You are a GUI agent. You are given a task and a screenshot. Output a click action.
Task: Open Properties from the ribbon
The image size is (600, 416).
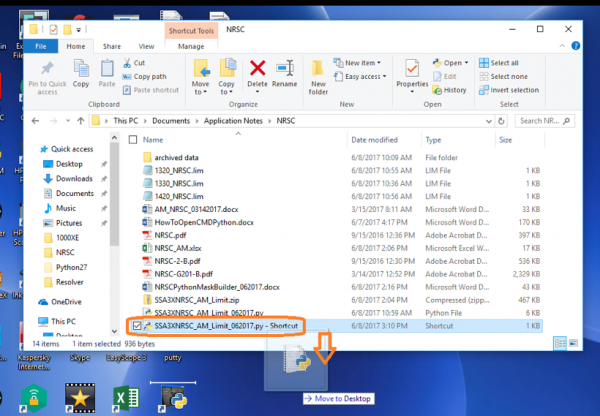[412, 74]
